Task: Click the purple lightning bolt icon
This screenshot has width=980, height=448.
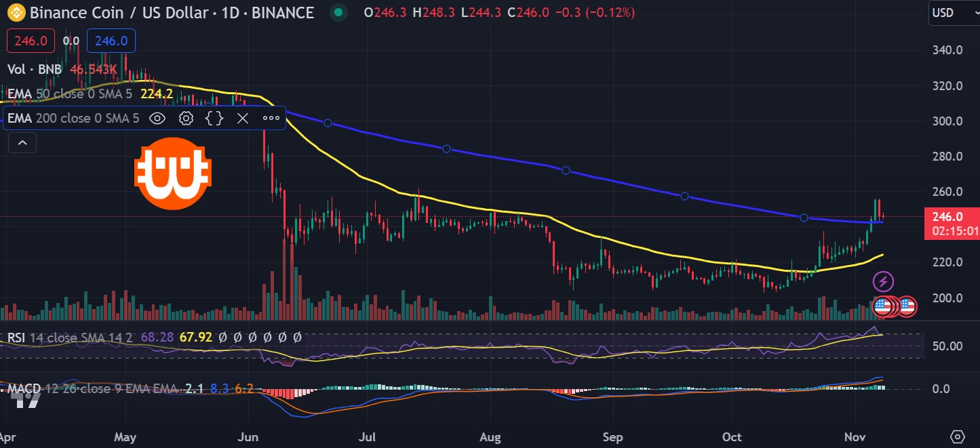Action: [x=882, y=282]
